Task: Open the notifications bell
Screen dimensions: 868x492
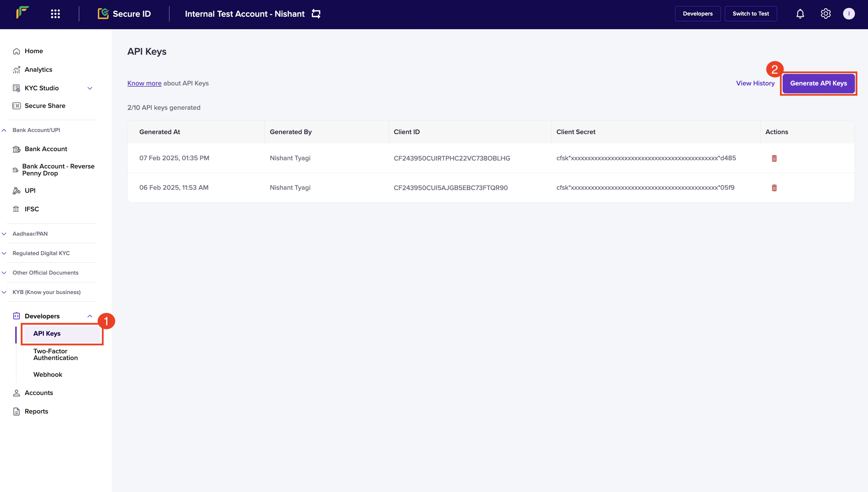Action: pos(800,14)
